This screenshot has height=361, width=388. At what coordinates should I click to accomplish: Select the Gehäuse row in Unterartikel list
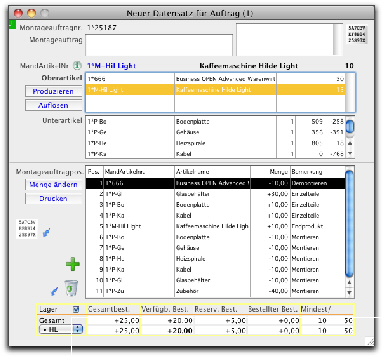(216, 132)
